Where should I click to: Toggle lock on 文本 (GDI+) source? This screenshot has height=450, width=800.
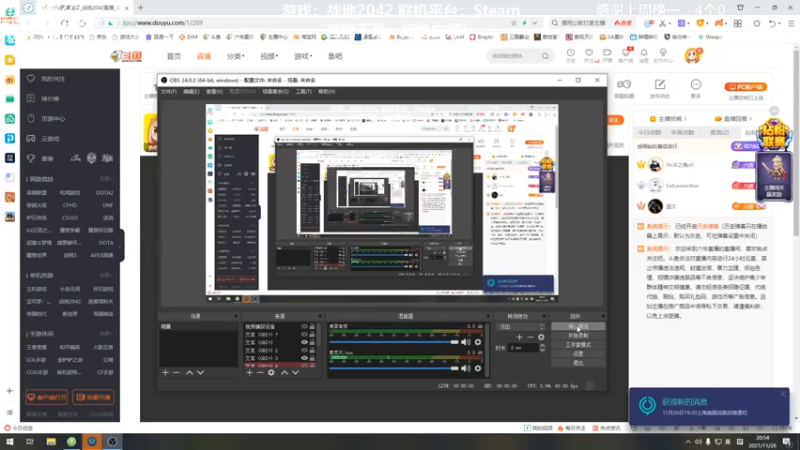[x=312, y=342]
